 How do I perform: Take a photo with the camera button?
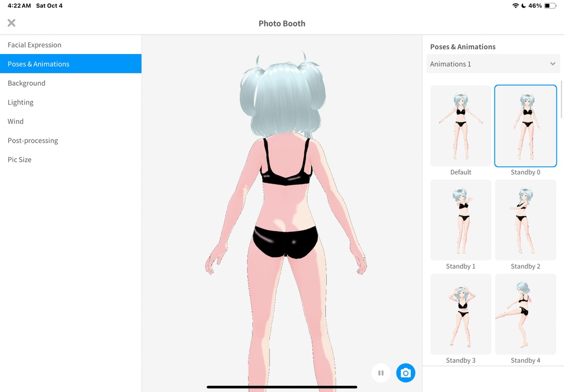click(406, 373)
